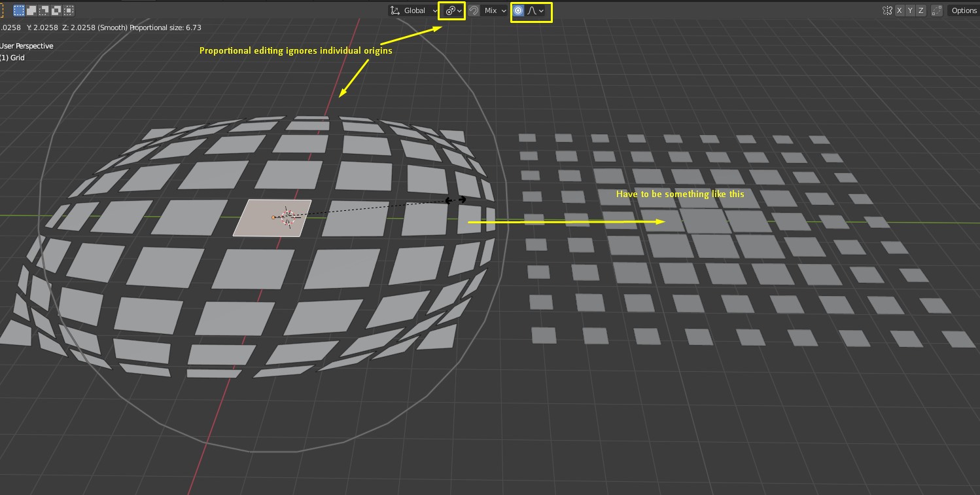980x495 pixels.
Task: Open the proportional falloff curve dropdown
Action: tap(536, 10)
